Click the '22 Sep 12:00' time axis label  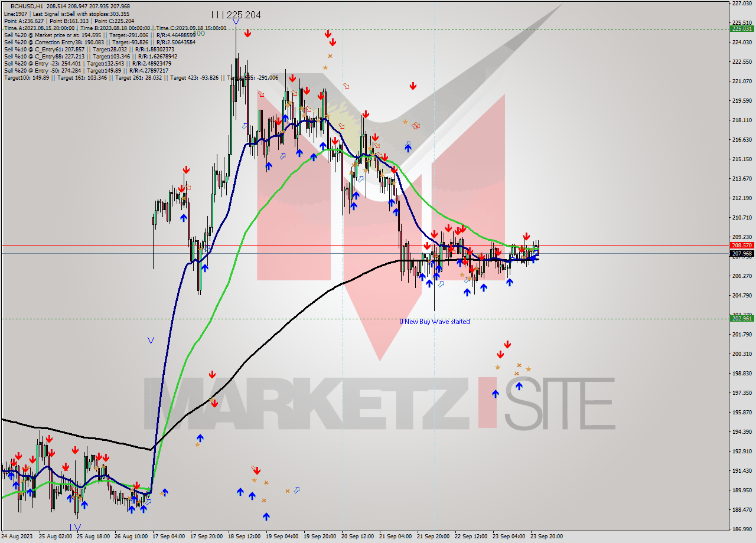click(472, 537)
